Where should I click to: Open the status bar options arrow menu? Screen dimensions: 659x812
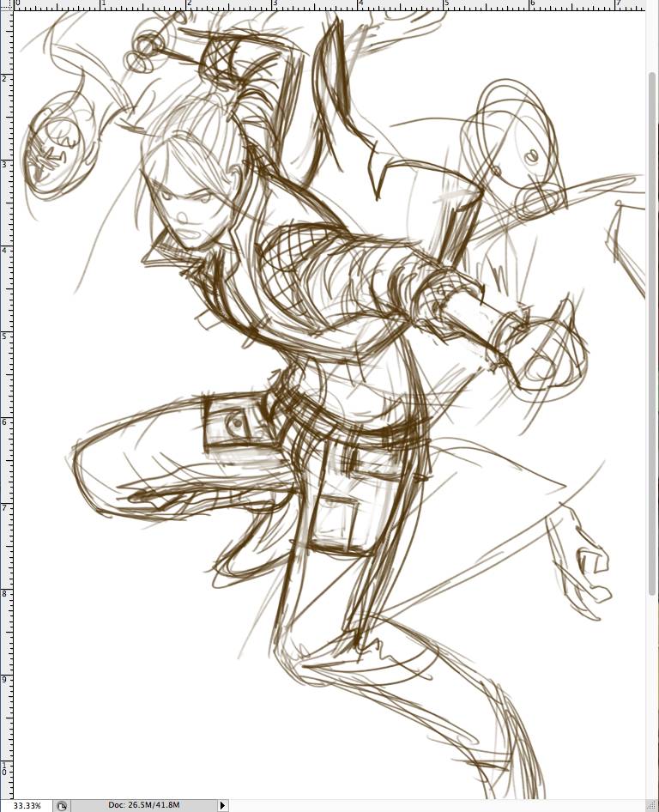[x=222, y=805]
